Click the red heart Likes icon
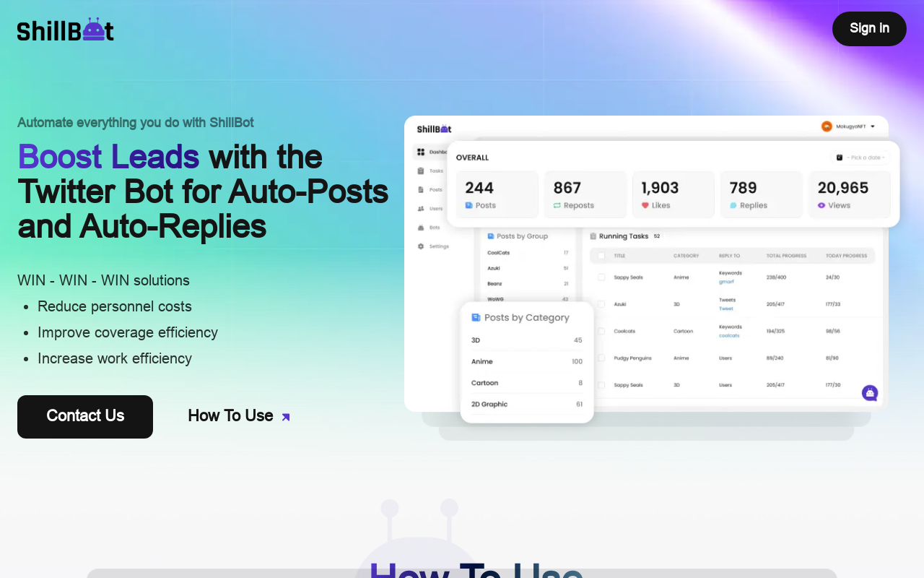The width and height of the screenshot is (924, 578). point(645,205)
